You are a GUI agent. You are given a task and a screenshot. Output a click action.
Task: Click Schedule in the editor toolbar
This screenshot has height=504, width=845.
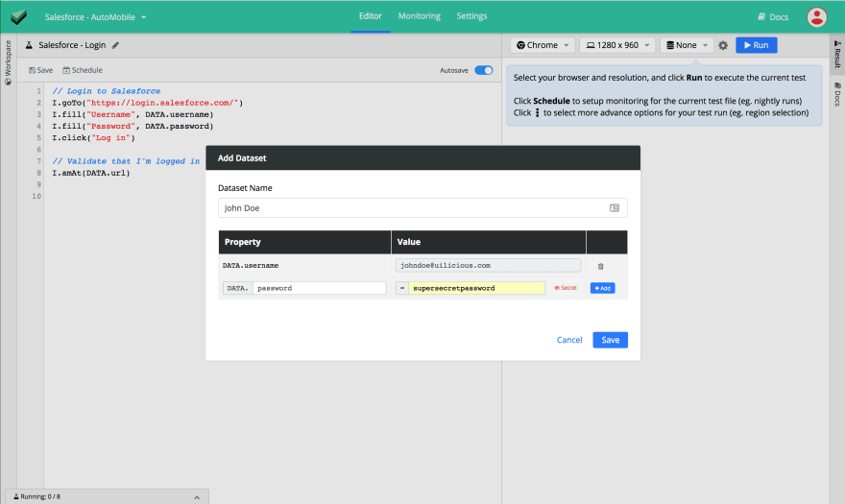click(x=83, y=70)
